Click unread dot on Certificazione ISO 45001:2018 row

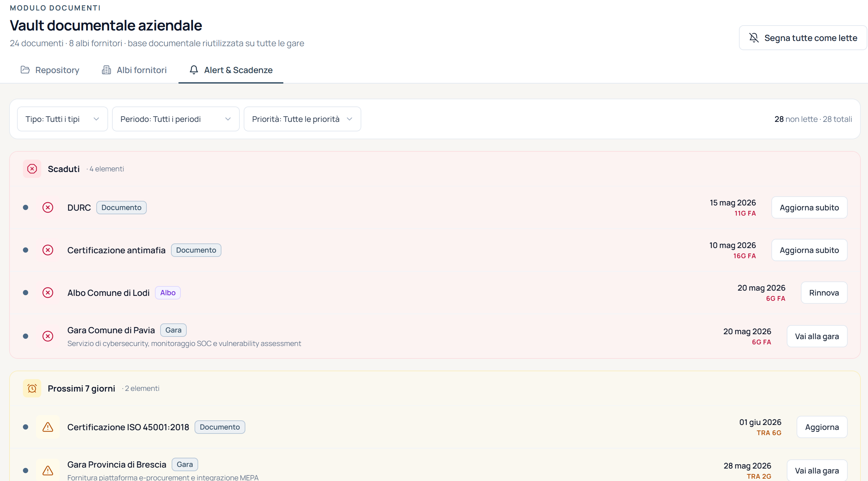coord(26,427)
